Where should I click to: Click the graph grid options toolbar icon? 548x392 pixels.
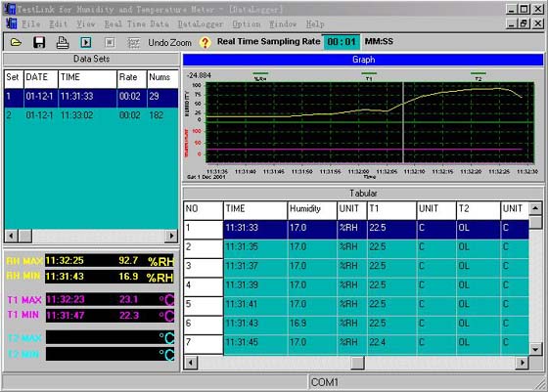(x=133, y=43)
